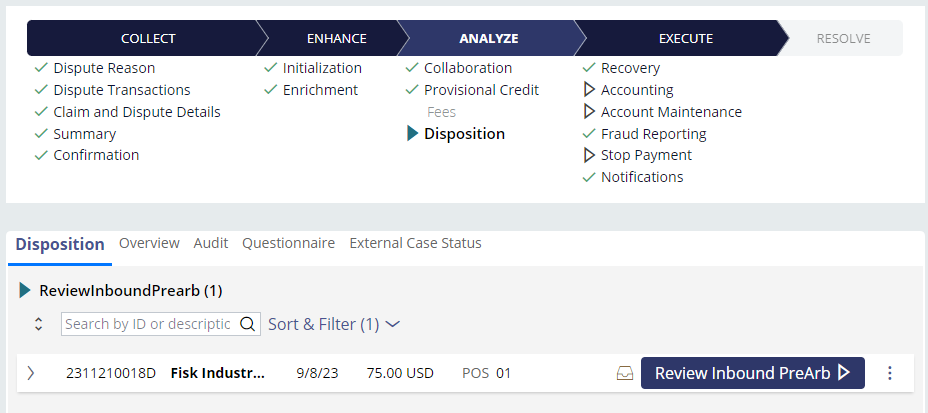This screenshot has width=928, height=413.
Task: Click the search magnifier icon
Action: pos(247,324)
